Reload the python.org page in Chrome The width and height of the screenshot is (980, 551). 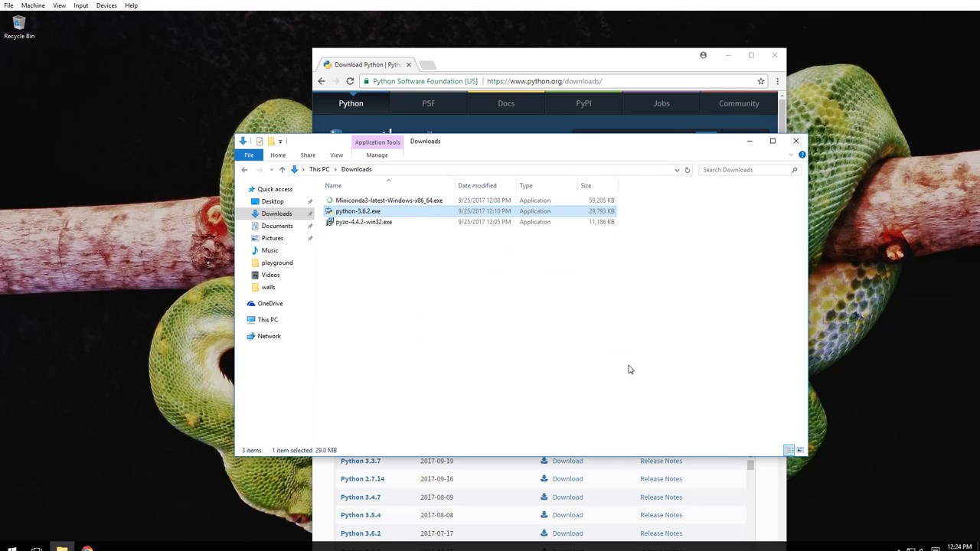pos(350,81)
